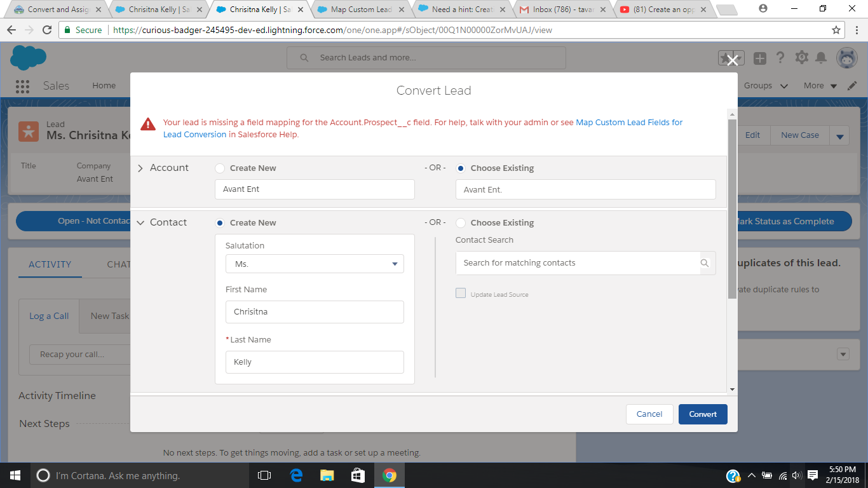
Task: Show hidden tray icons chevron
Action: pos(751,475)
